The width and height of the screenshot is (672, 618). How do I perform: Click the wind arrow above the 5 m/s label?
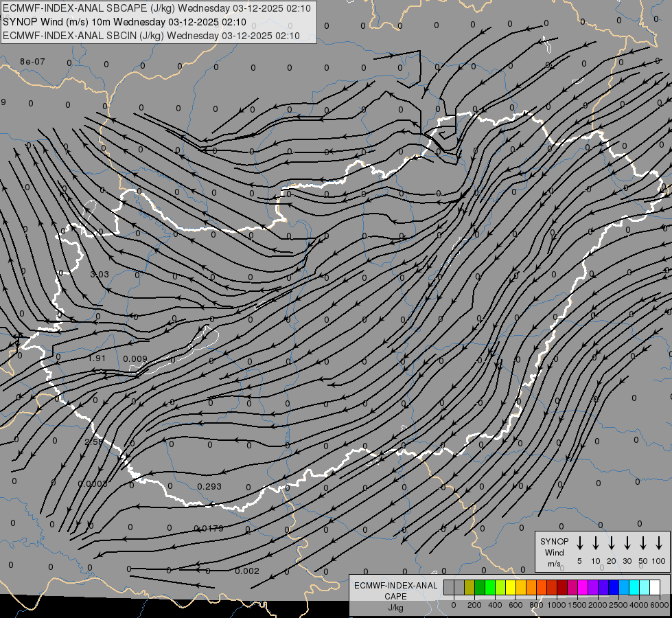579,543
